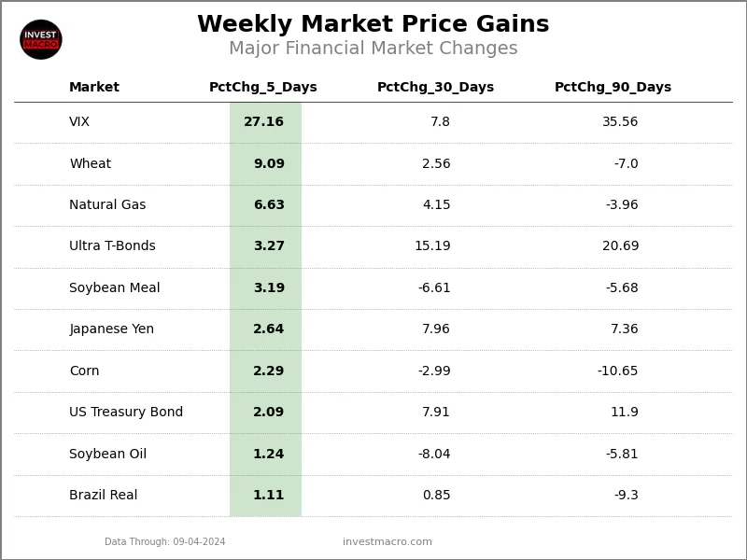Click the InvestMacro logo icon
This screenshot has width=747, height=560.
[x=41, y=39]
